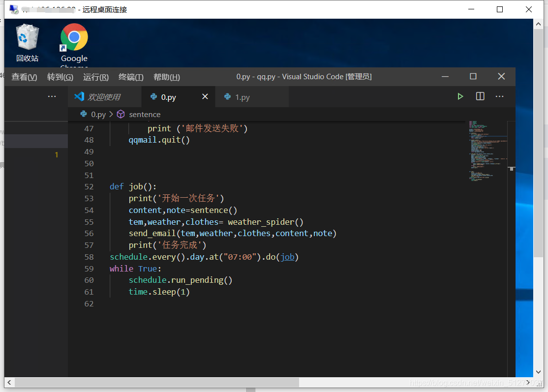
Task: Click on qqmail.quit() code line
Action: 159,140
